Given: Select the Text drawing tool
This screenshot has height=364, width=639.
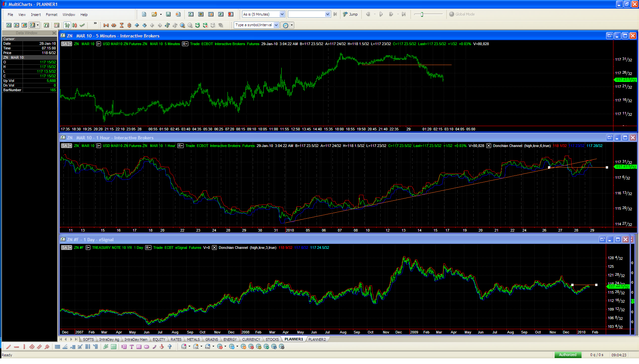Looking at the screenshot, I should point(132,347).
